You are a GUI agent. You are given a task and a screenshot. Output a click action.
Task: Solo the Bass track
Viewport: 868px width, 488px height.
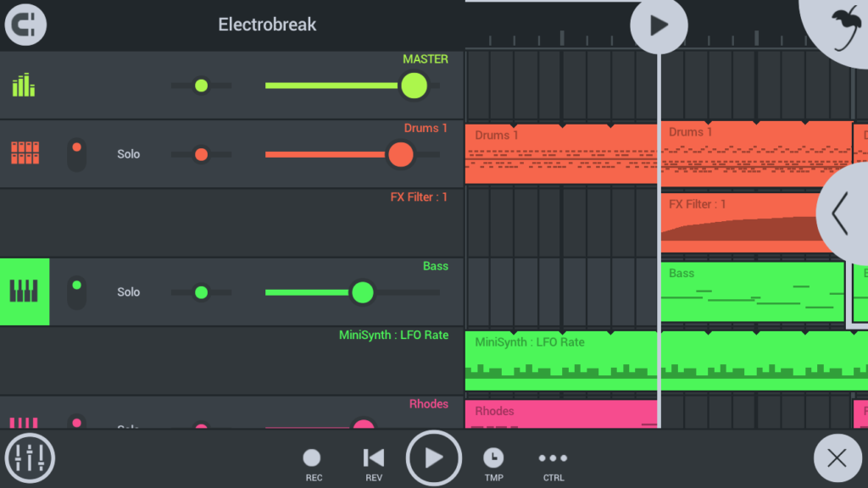tap(129, 292)
